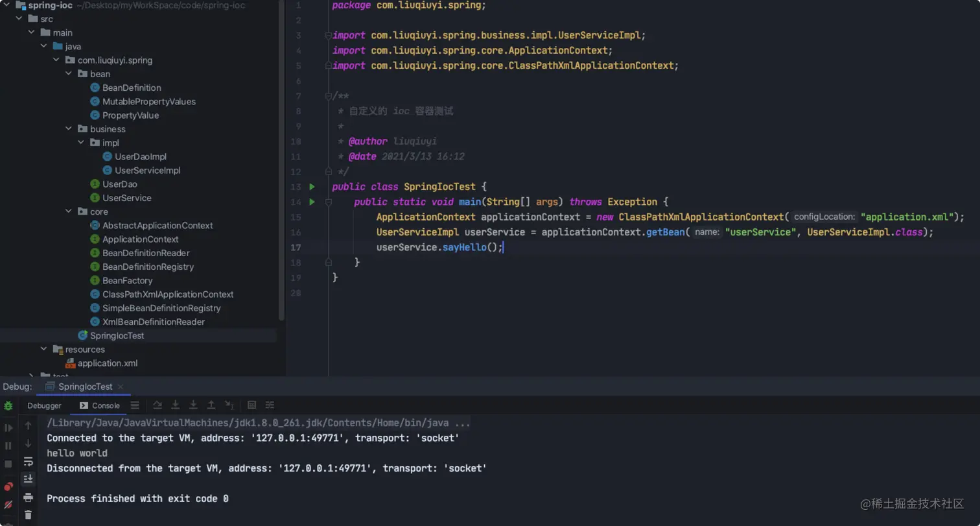Open PropertyValue class
This screenshot has width=980, height=526.
click(124, 115)
